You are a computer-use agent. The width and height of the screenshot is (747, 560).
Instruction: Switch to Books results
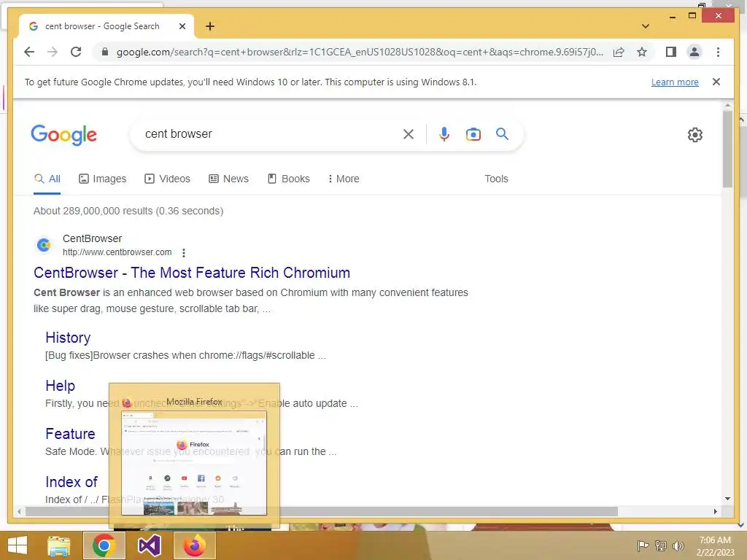(289, 179)
